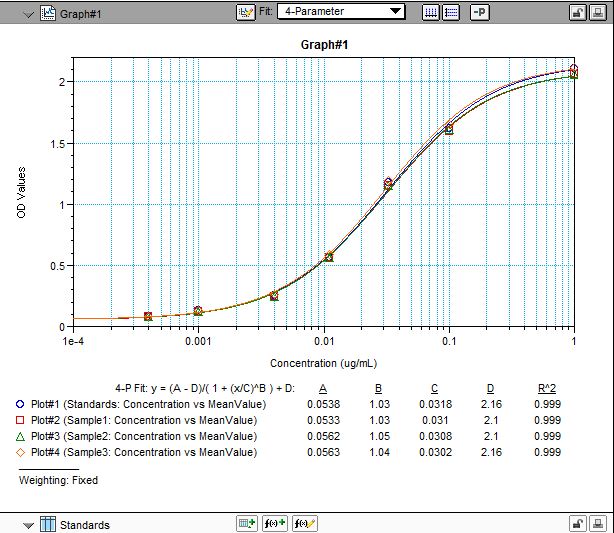The width and height of the screenshot is (614, 533).
Task: Click the Fit: label text
Action: click(x=265, y=11)
